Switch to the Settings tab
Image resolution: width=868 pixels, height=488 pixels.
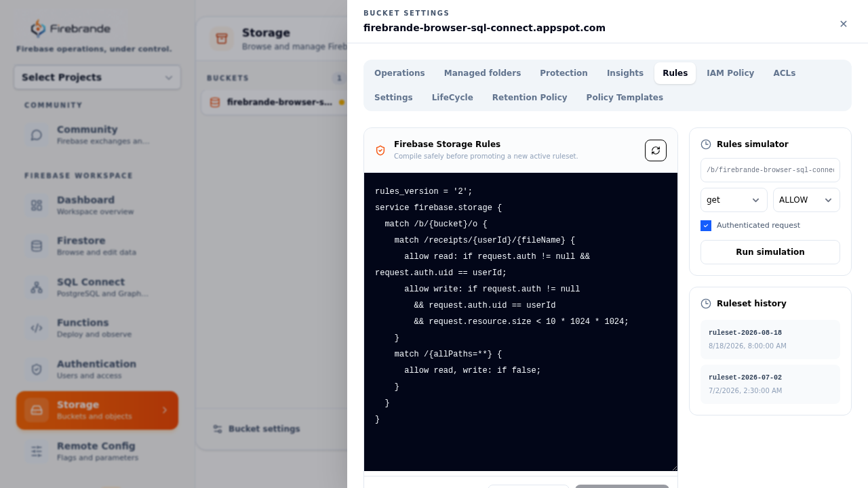[393, 98]
